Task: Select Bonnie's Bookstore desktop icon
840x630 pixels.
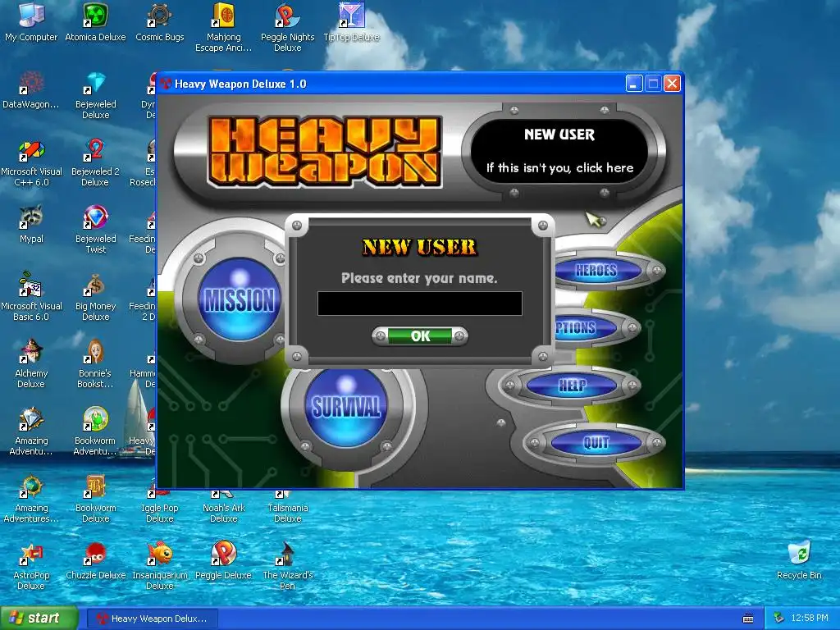Action: [x=95, y=364]
